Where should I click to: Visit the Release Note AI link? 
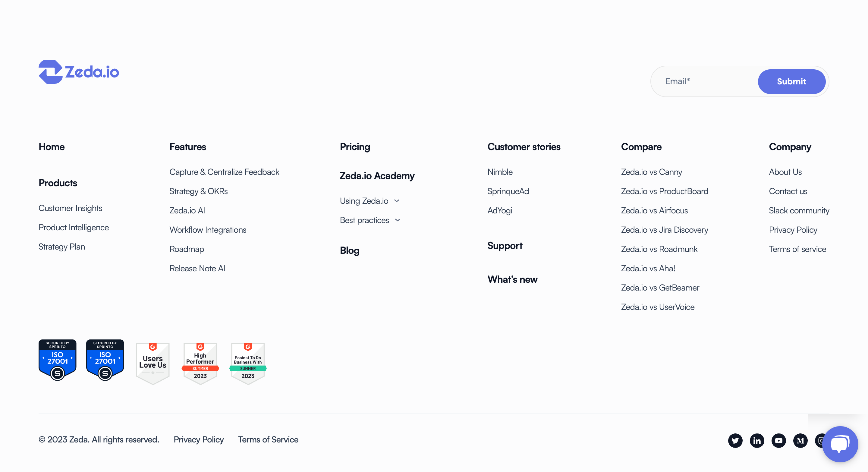coord(197,268)
